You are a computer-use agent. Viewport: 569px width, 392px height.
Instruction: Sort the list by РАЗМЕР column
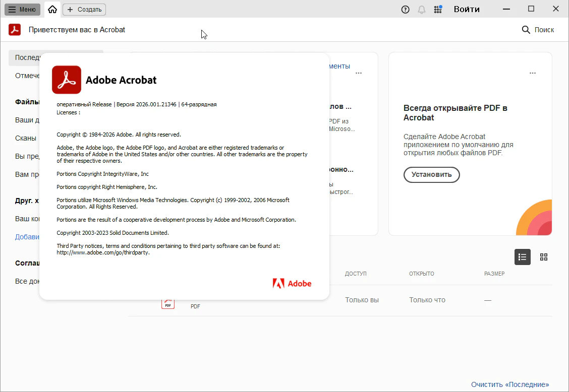click(x=494, y=274)
